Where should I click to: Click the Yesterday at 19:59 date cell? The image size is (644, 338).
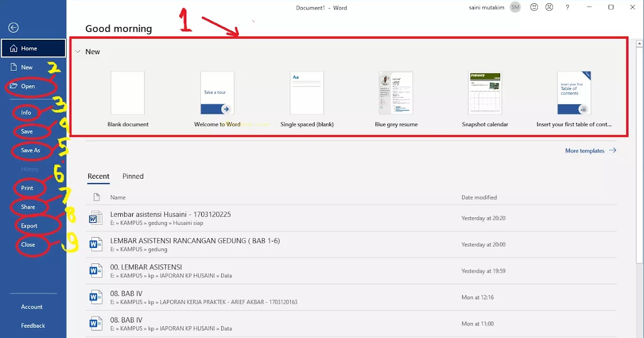[484, 271]
